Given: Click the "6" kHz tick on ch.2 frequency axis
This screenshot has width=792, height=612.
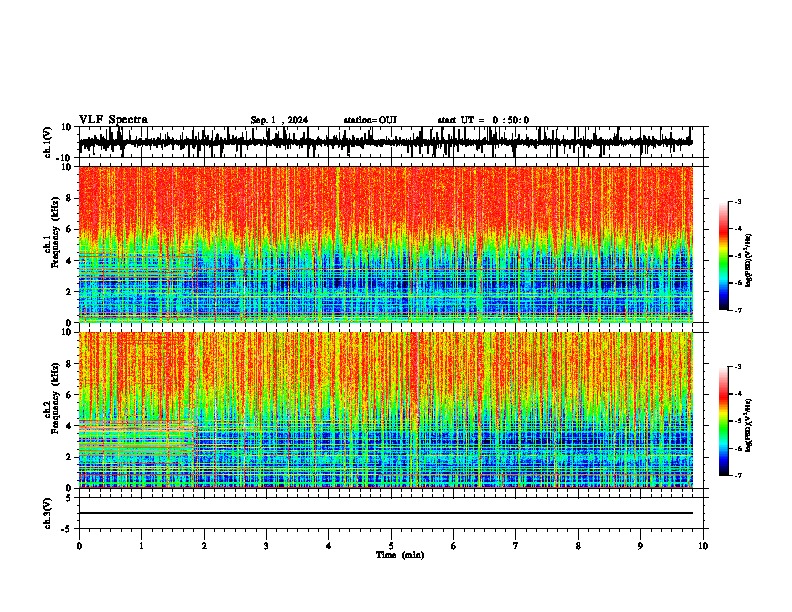Looking at the screenshot, I should pyautogui.click(x=70, y=395).
